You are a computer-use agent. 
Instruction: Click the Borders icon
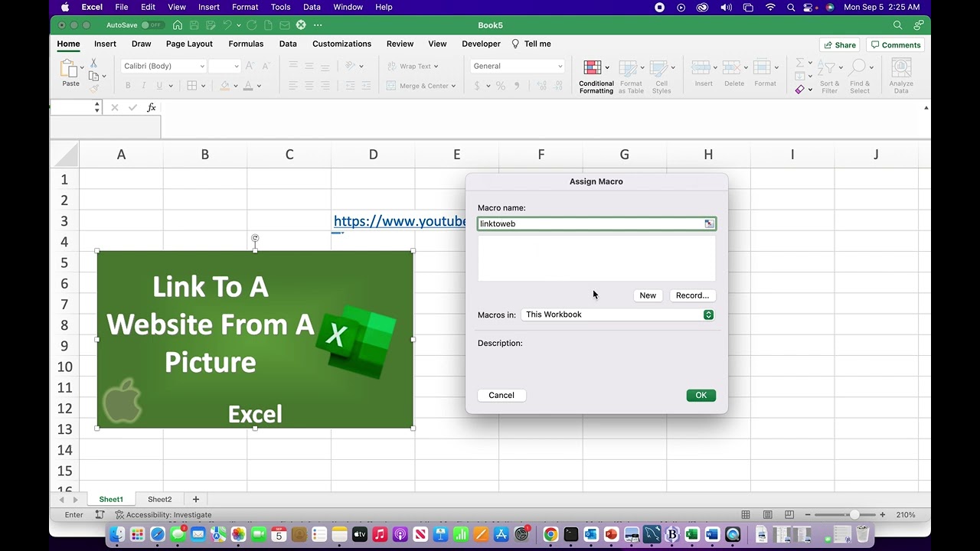pos(192,86)
